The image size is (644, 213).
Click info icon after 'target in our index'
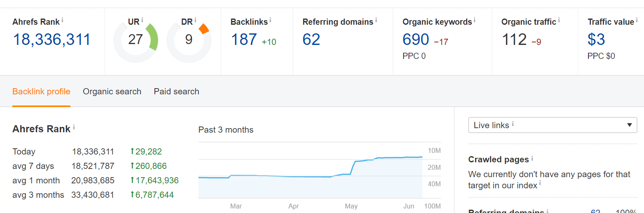click(x=541, y=184)
